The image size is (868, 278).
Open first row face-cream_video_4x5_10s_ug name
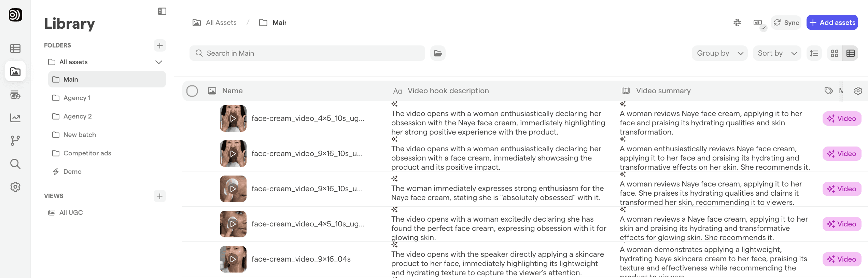pyautogui.click(x=308, y=119)
